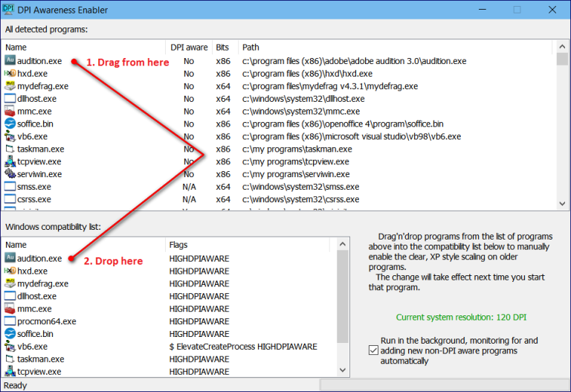Click the dllhost.exe icon in compatibility list
Image resolution: width=571 pixels, height=392 pixels.
pos(10,296)
